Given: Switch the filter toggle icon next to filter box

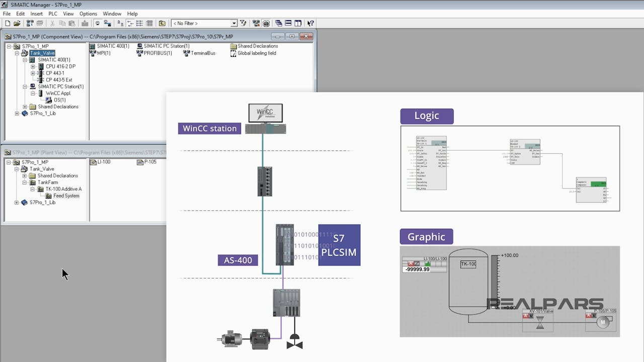Looking at the screenshot, I should [244, 23].
